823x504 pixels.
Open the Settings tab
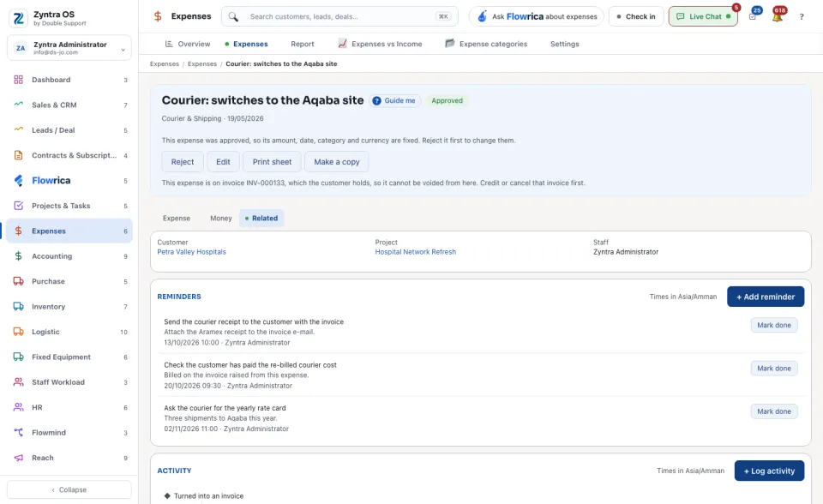point(565,44)
